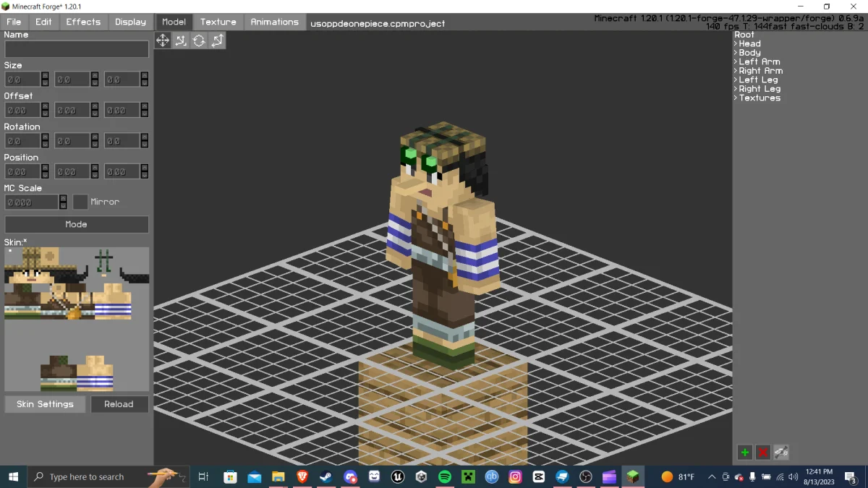Show hidden system tray icons
868x488 pixels.
pos(712,476)
